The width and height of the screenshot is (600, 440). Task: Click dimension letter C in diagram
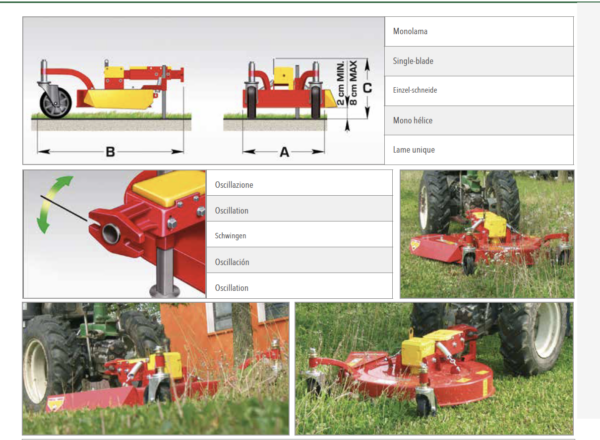pyautogui.click(x=367, y=88)
